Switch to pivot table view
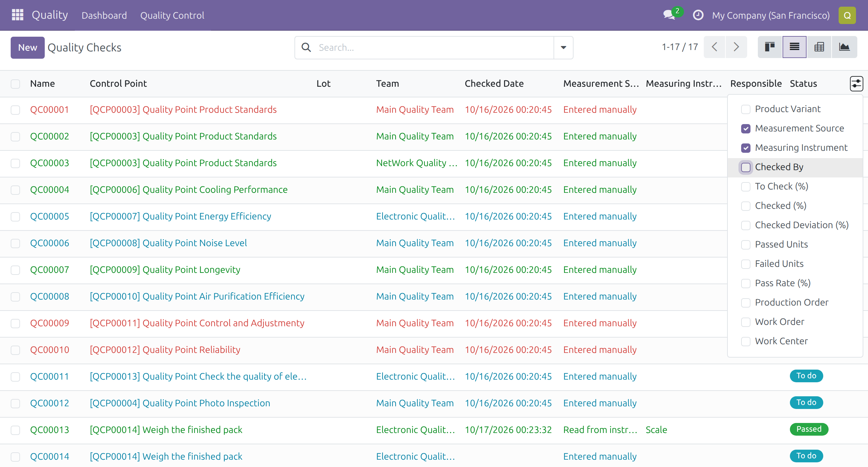 click(x=819, y=47)
